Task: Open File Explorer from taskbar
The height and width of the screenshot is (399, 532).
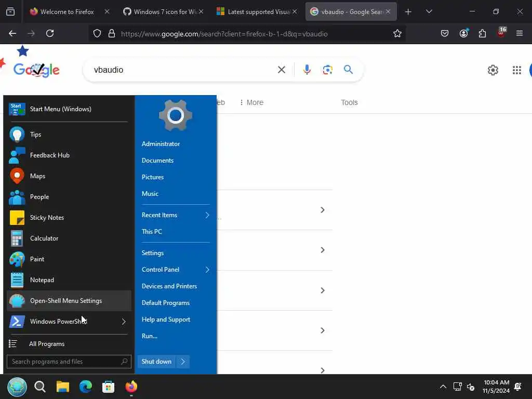Action: [63, 387]
